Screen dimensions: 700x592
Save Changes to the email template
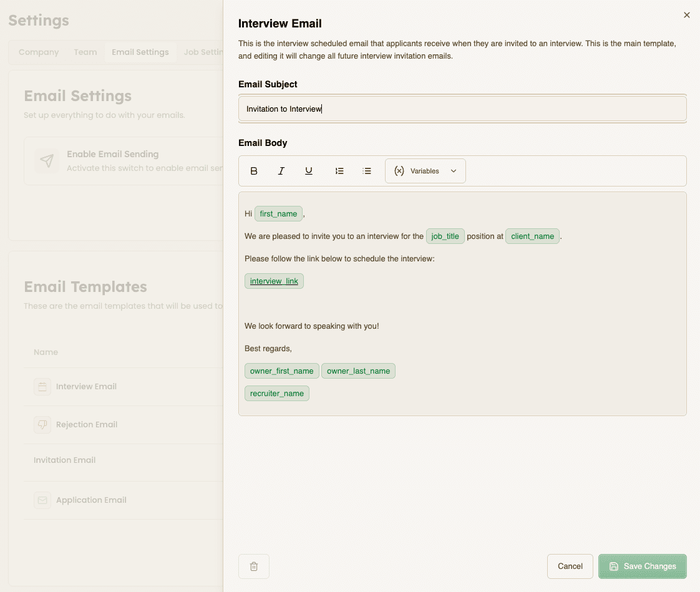coord(642,566)
